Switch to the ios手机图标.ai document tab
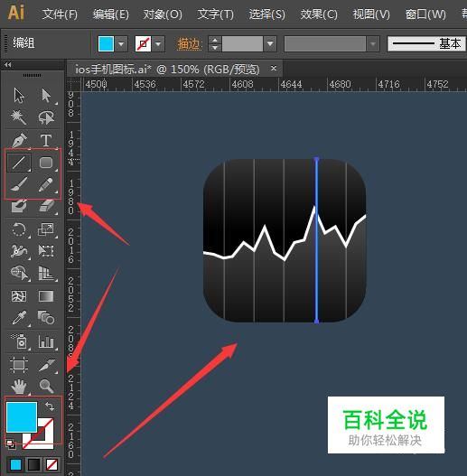Screen dimensions: 467x476 pos(167,70)
